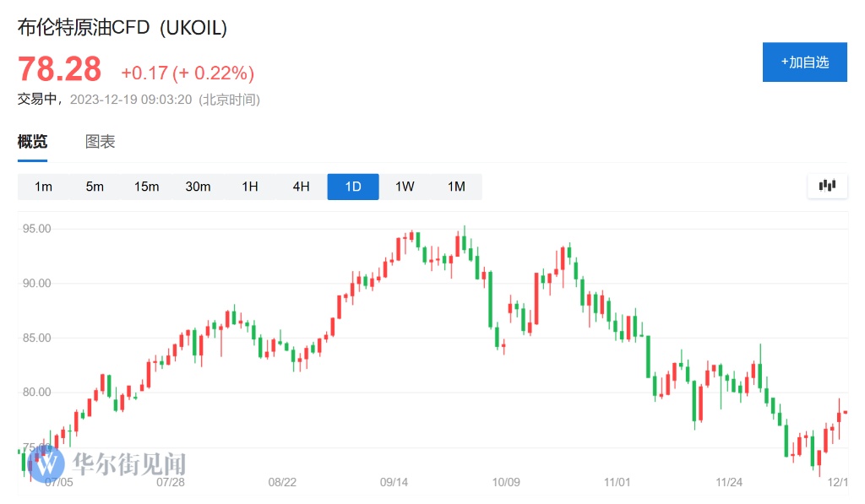Click the 78.28 current price

59,69
